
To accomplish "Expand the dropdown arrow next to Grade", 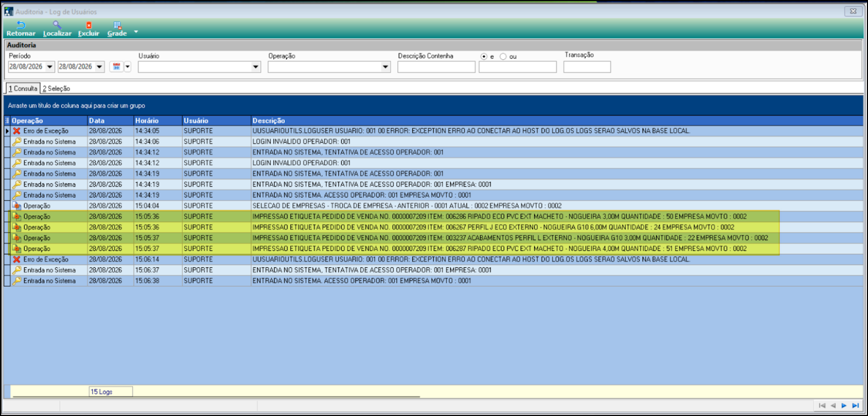I will [x=136, y=32].
